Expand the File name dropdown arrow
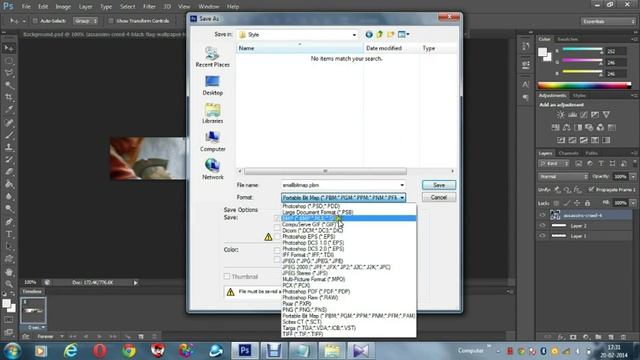This screenshot has height=360, width=640. [402, 185]
